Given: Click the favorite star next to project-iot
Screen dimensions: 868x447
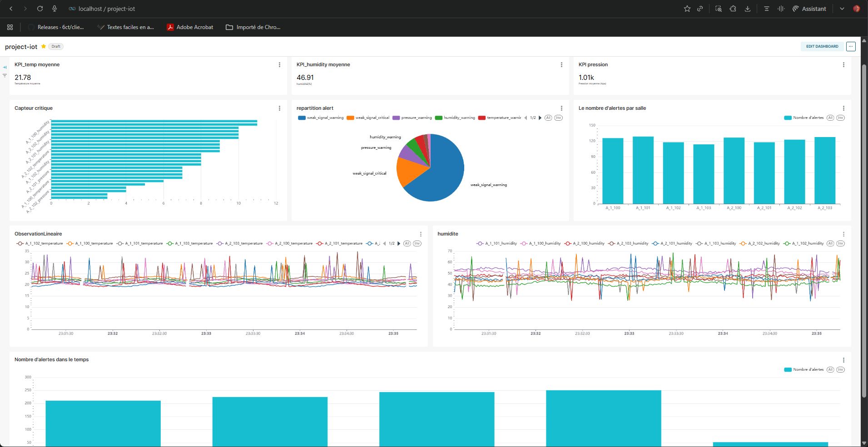Looking at the screenshot, I should (44, 46).
